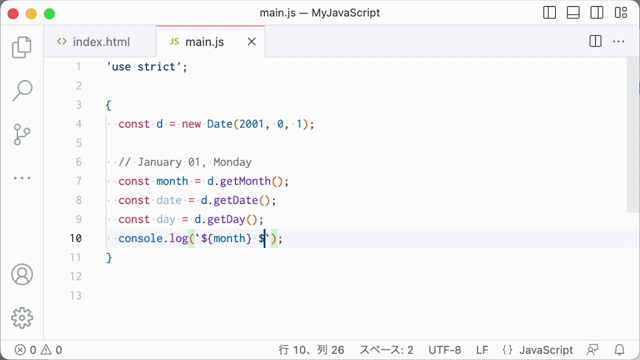640x360 pixels.
Task: Switch to the index.html tab
Action: (x=100, y=42)
